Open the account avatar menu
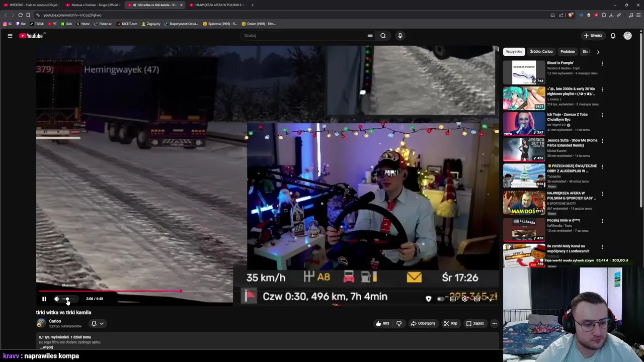Viewport: 644px width, 362px height. coord(627,36)
